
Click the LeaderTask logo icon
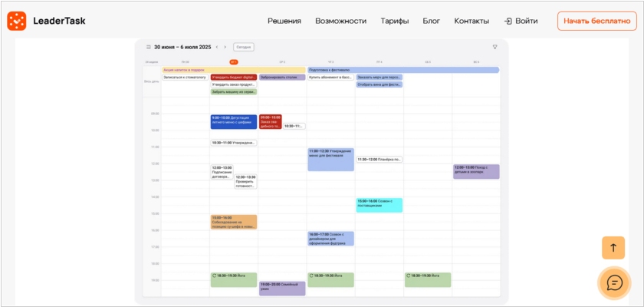[x=17, y=21]
